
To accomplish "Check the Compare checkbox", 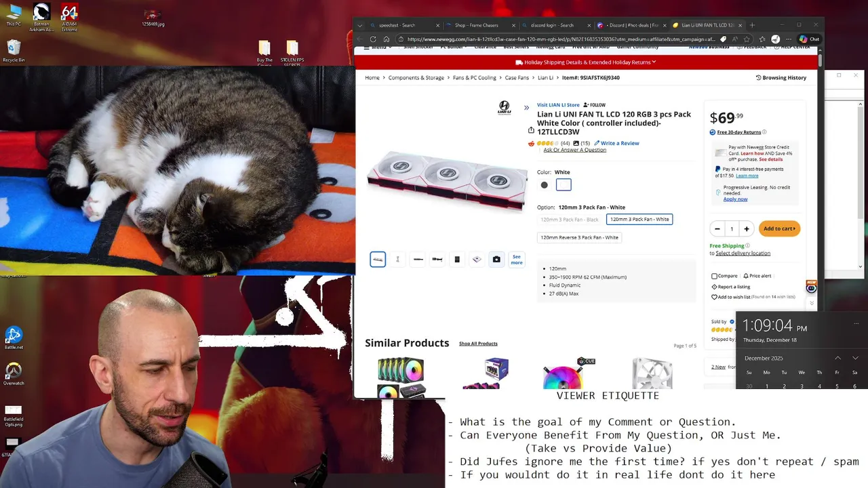I will 714,276.
